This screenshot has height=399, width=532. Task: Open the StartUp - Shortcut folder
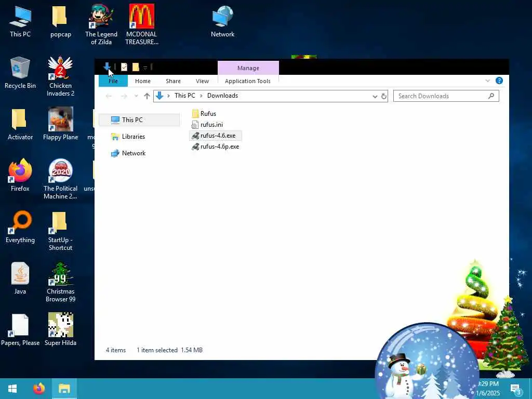pyautogui.click(x=60, y=231)
